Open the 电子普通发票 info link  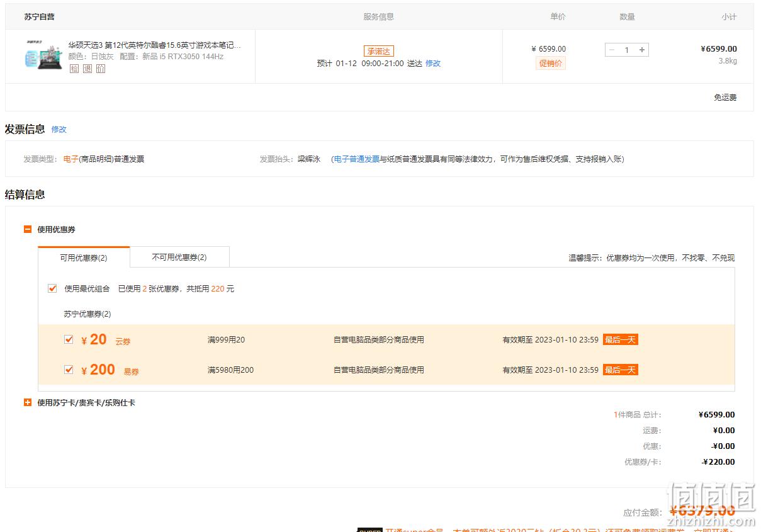click(357, 159)
